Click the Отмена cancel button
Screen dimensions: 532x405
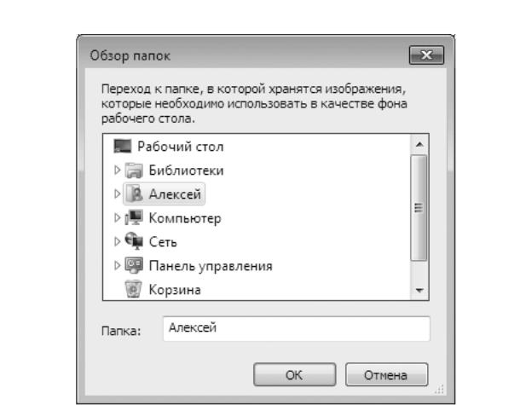(x=386, y=375)
